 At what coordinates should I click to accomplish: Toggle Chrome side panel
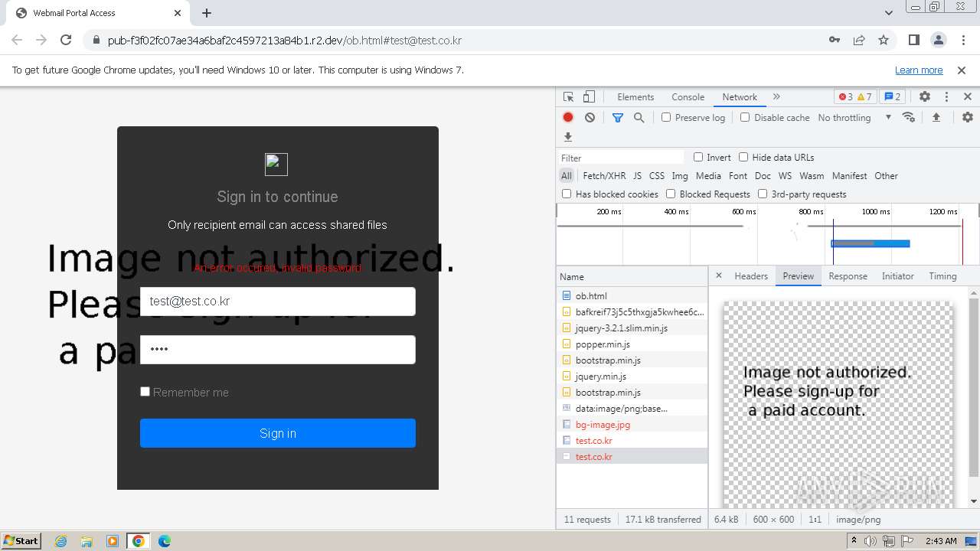[913, 40]
